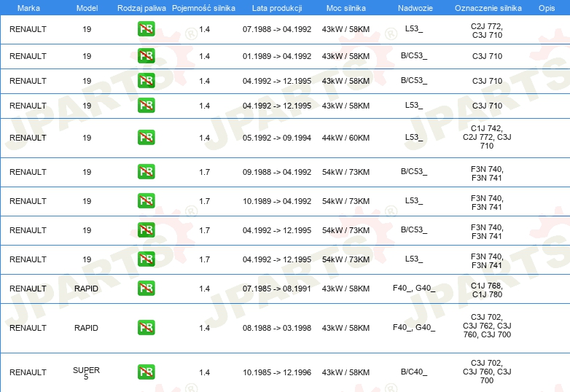The image size is (570, 392).
Task: Click F40_, G40_ body in 08.1988 -> 03.1998 row
Action: [x=414, y=328]
